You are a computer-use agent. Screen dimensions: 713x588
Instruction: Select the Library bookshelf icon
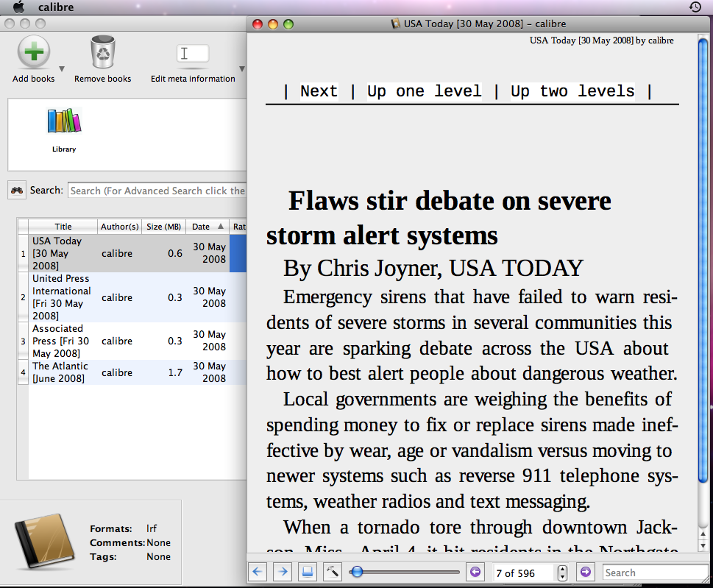[x=64, y=121]
